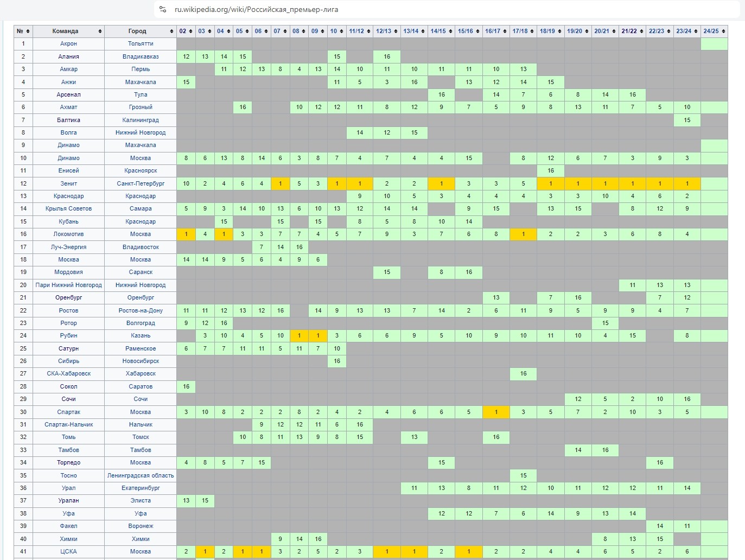Sort by season 16/17 column arrows
This screenshot has height=560, width=745.
[x=505, y=31]
